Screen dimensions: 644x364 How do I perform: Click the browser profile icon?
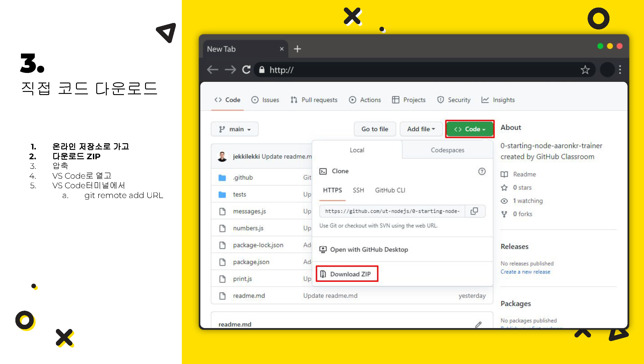606,70
